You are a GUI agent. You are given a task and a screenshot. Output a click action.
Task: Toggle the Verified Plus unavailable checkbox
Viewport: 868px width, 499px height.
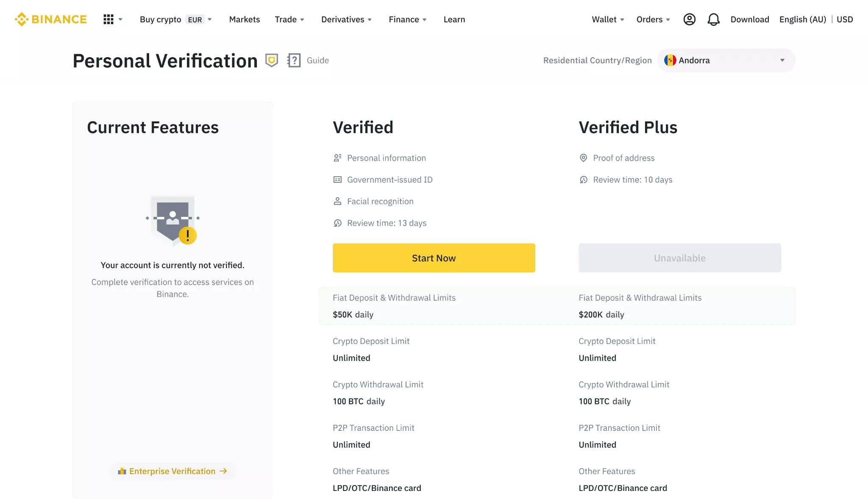(x=680, y=258)
